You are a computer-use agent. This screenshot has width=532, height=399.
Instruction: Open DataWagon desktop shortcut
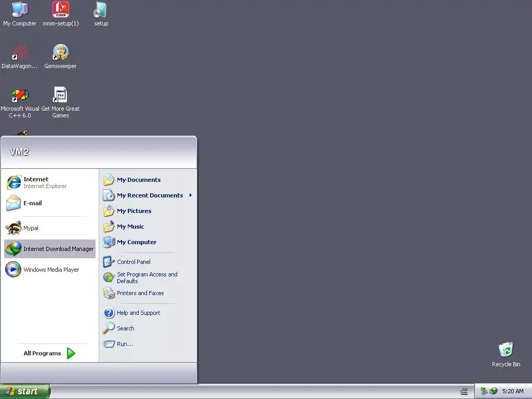(x=20, y=57)
